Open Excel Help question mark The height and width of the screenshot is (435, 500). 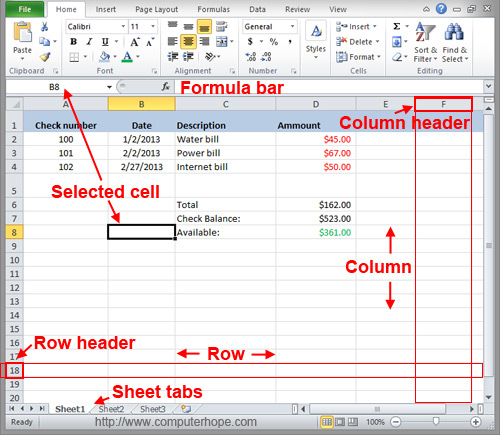coord(441,9)
